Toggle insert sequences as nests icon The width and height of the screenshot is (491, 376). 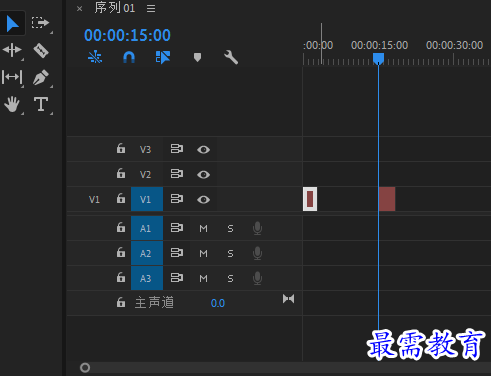(x=95, y=57)
